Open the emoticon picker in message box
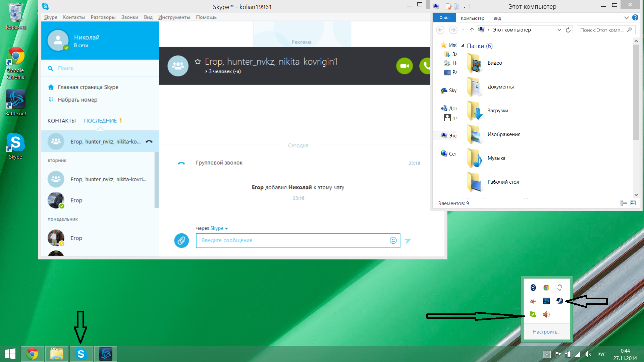This screenshot has width=644, height=362. coord(393,240)
